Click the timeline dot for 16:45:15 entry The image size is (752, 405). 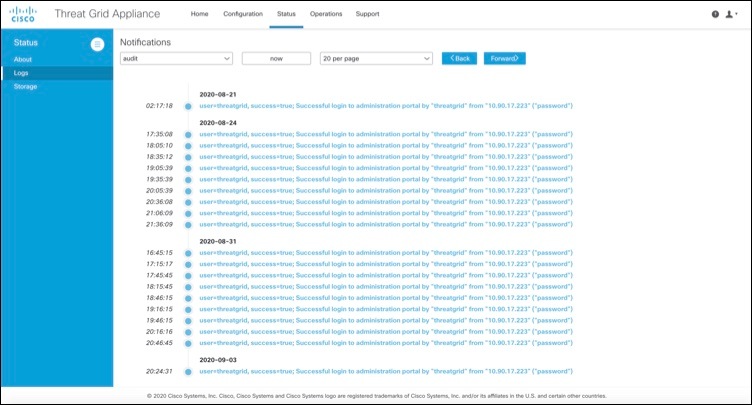(x=188, y=253)
